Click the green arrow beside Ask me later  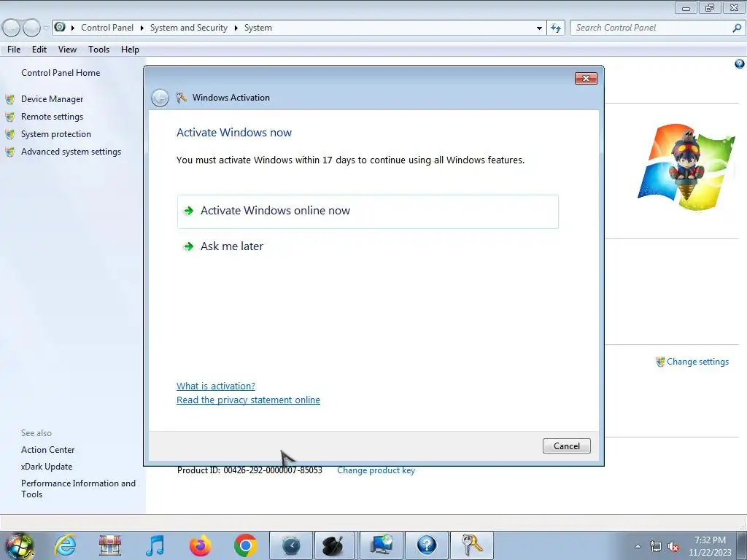point(189,246)
